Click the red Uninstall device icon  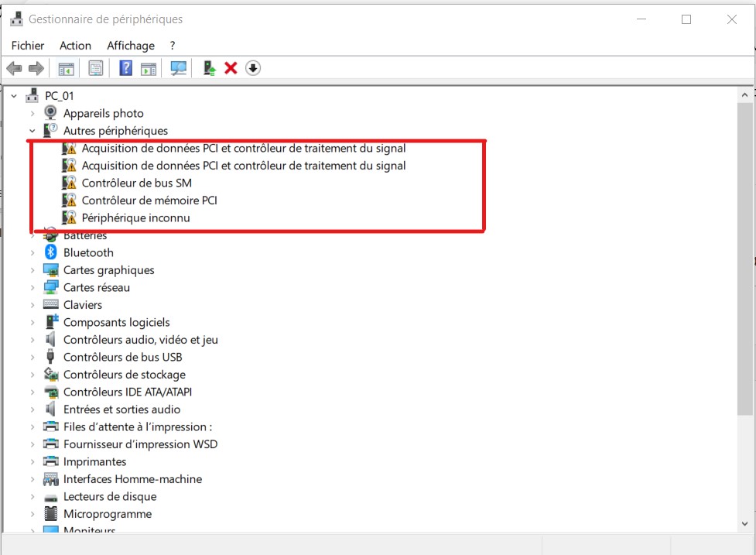pyautogui.click(x=230, y=68)
